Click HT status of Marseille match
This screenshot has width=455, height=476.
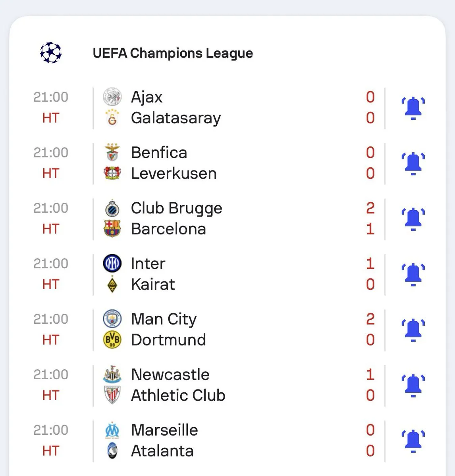pyautogui.click(x=50, y=451)
